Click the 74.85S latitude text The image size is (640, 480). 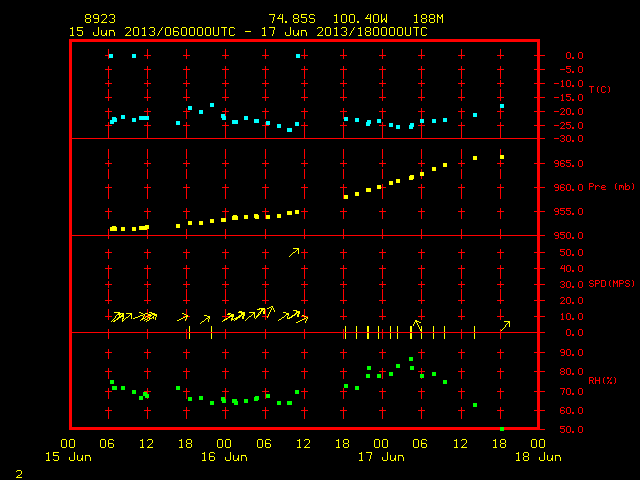coord(292,19)
